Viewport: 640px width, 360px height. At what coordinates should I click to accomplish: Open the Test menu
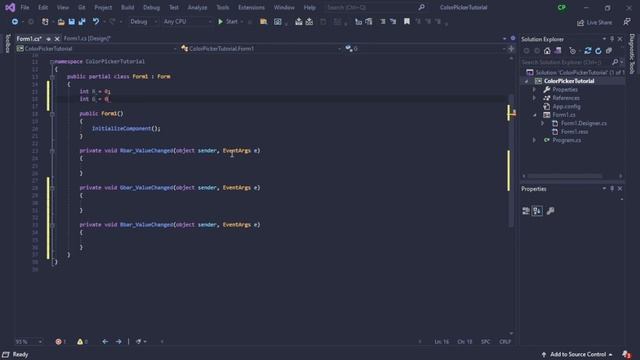pyautogui.click(x=173, y=7)
